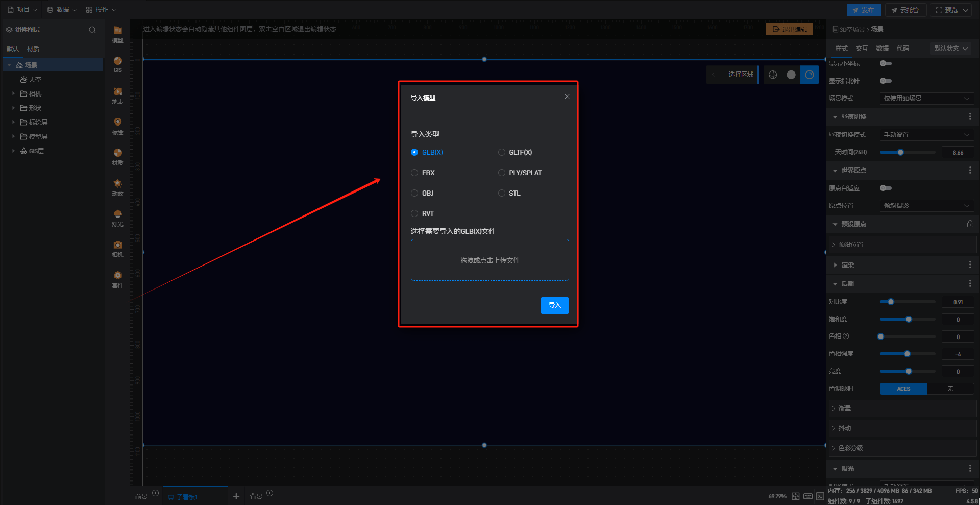Toggle 显示指北针 switch
The height and width of the screenshot is (505, 980).
(886, 81)
